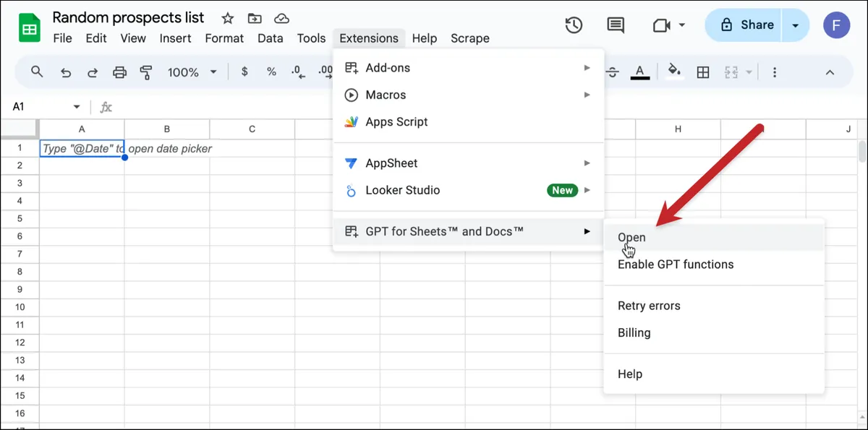Activate the paint format tool
The image size is (868, 430).
coord(146,72)
